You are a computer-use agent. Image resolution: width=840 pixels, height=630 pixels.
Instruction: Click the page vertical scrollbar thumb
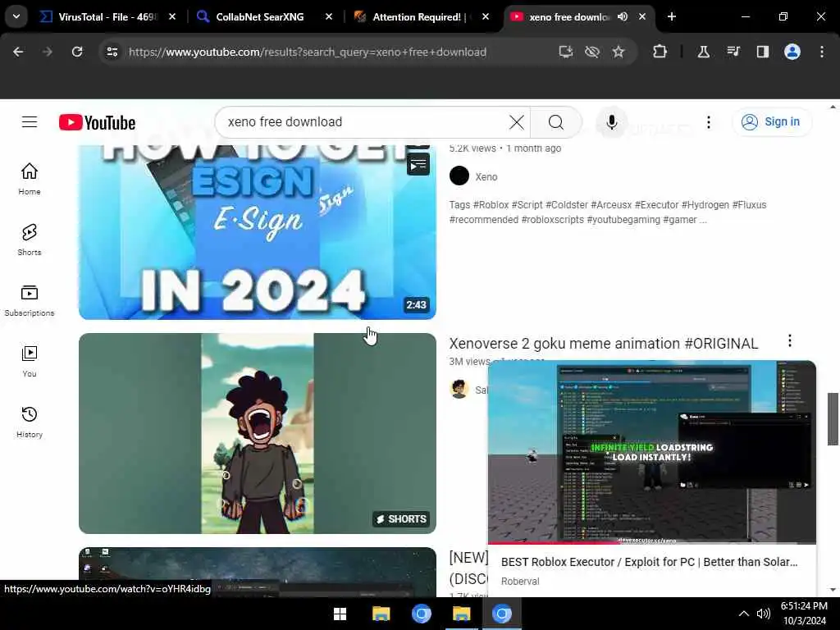coord(833,419)
